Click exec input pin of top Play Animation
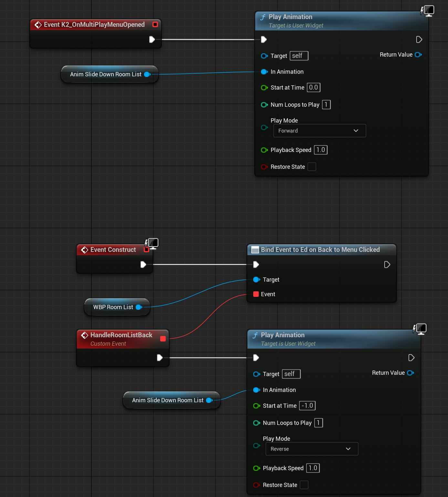The image size is (448, 497). [x=264, y=39]
